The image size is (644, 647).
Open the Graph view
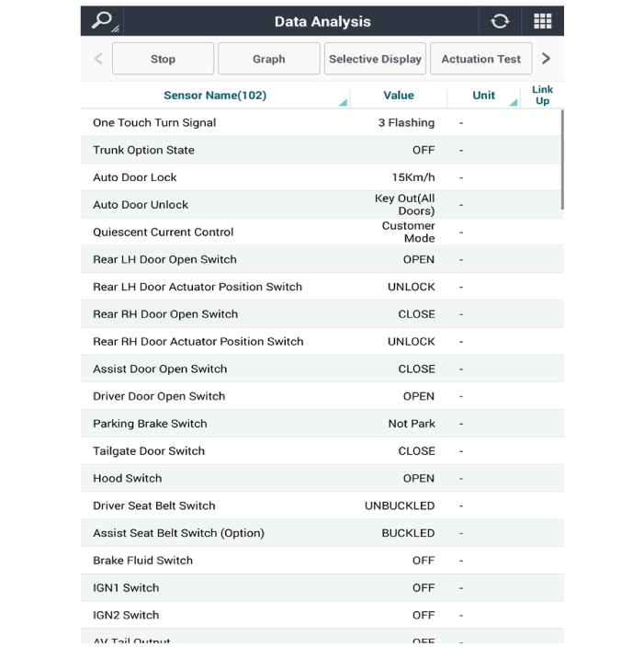268,59
